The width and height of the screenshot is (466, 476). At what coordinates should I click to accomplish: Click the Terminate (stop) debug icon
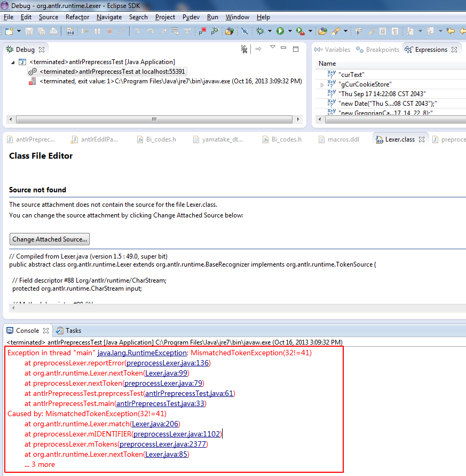tap(110, 31)
